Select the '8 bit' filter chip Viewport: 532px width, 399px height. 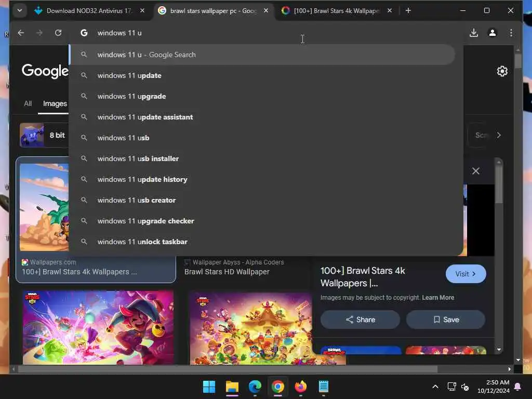(44, 135)
